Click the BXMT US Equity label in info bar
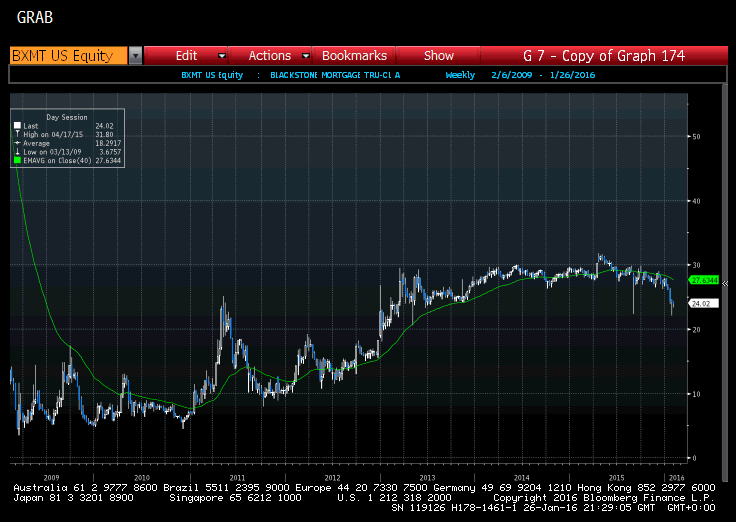Viewport: 736px width, 522px height. (212, 75)
